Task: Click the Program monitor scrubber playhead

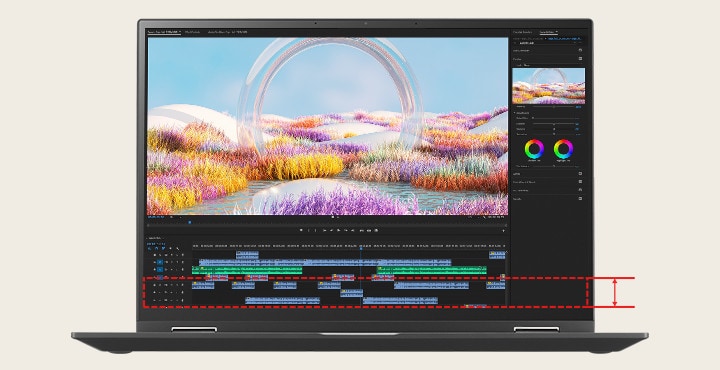Action: (190, 223)
